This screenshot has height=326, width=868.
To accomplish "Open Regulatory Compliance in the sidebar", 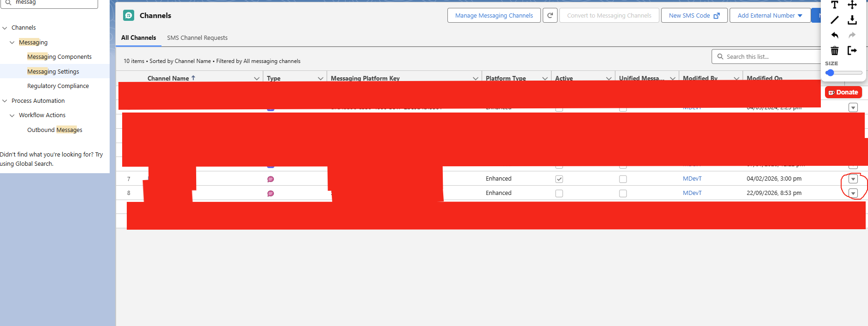I will point(58,86).
